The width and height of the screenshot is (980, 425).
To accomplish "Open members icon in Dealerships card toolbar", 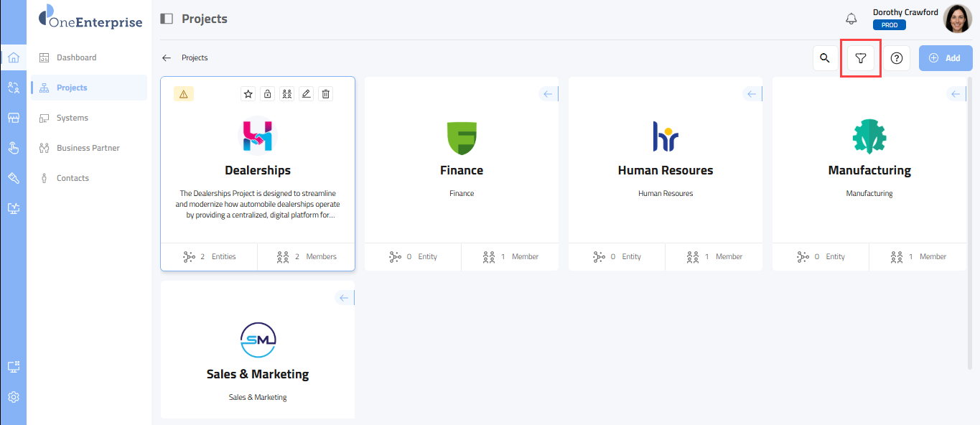I will pyautogui.click(x=286, y=94).
